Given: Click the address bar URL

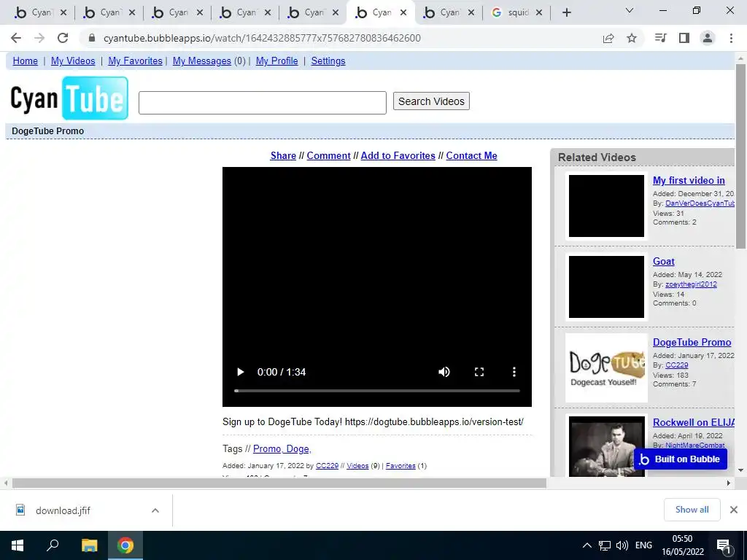Looking at the screenshot, I should tap(262, 38).
